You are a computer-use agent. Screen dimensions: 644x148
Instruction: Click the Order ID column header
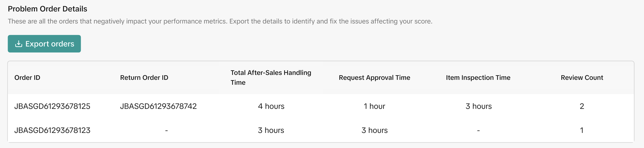(27, 78)
